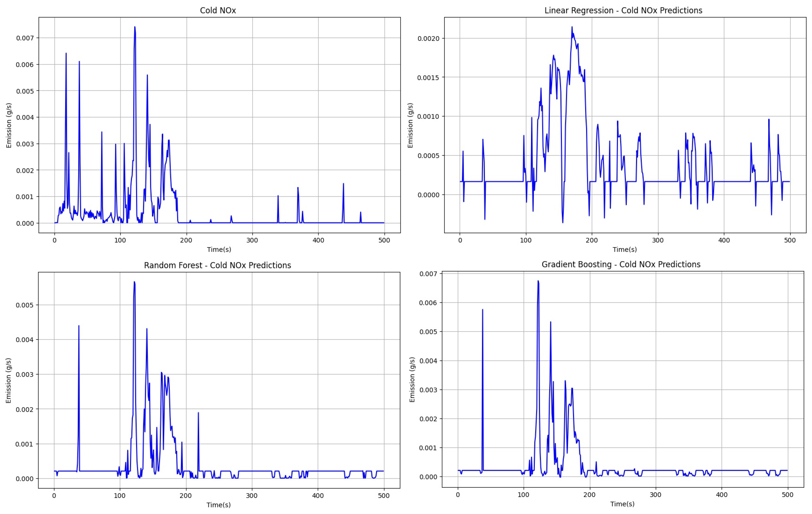Click 'Random Forest - Cold NOx Predictions' title
This screenshot has height=514, width=812.
click(x=218, y=265)
